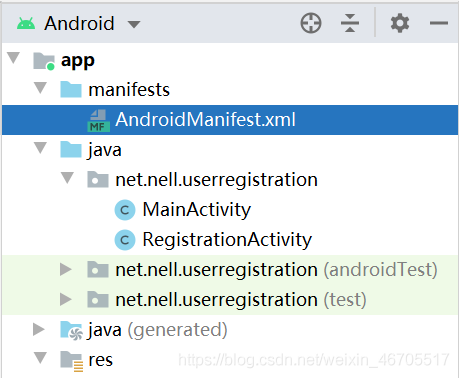Collapse the java folder arrow

pos(40,148)
